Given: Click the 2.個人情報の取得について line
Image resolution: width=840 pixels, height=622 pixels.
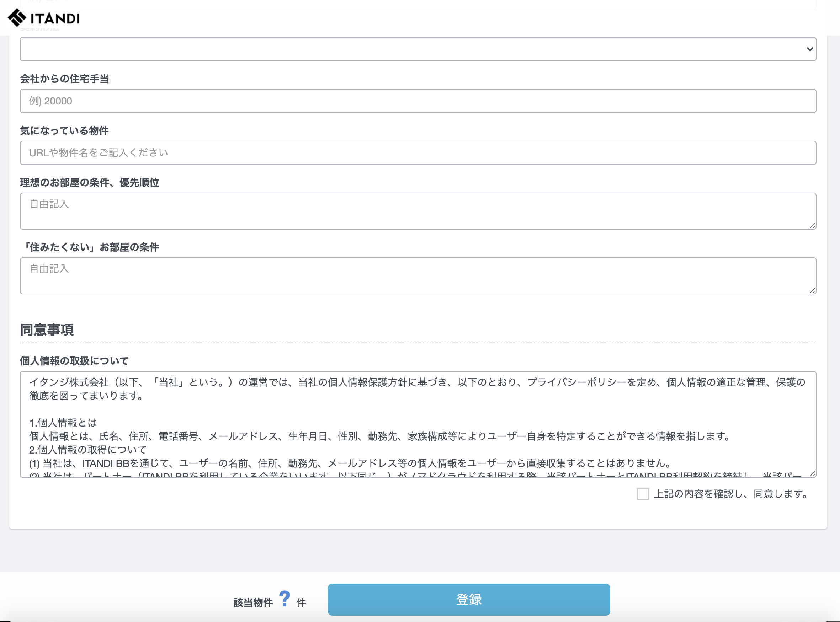Looking at the screenshot, I should coord(88,450).
